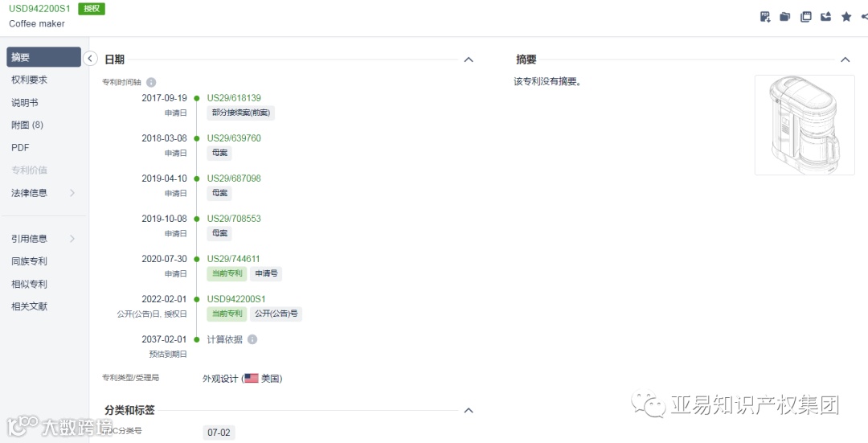The width and height of the screenshot is (868, 443).
Task: Click the patent number USD942200S1 in header
Action: click(x=40, y=9)
